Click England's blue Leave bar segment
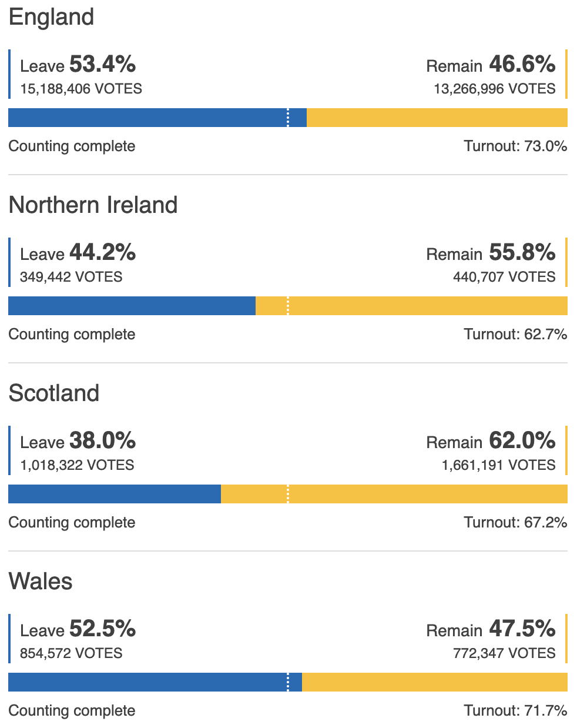The height and width of the screenshot is (728, 577). pos(147,118)
